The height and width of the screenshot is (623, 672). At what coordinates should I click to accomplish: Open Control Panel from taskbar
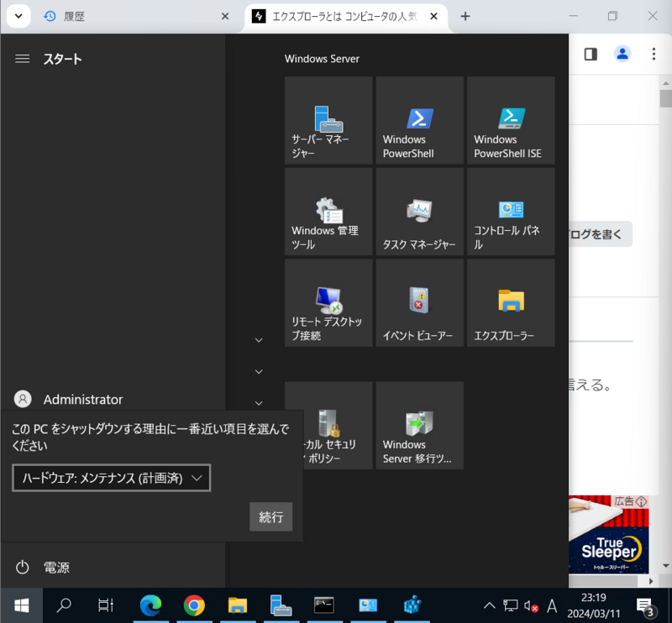tap(368, 605)
